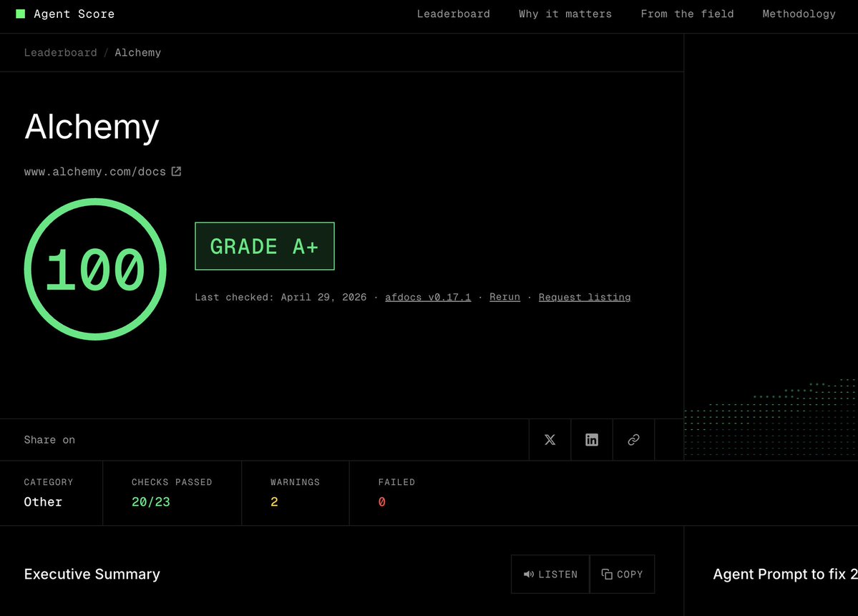Click the Executive Summary heading

tap(92, 574)
